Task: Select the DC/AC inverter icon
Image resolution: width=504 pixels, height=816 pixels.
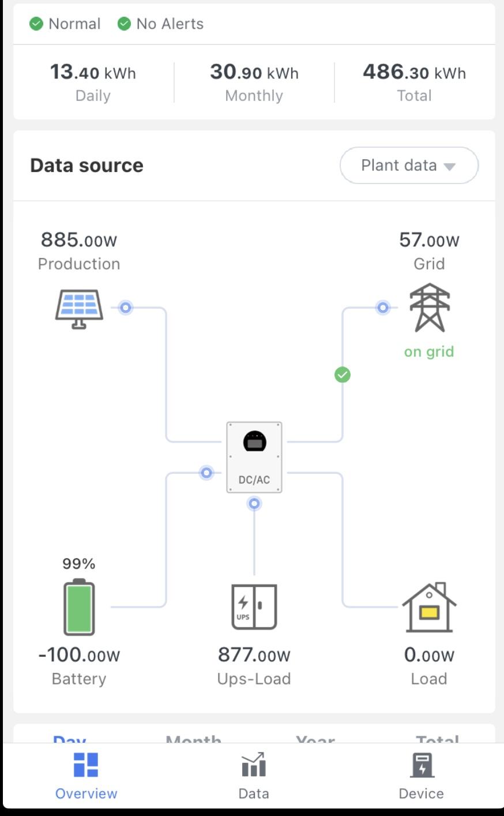Action: [x=254, y=457]
